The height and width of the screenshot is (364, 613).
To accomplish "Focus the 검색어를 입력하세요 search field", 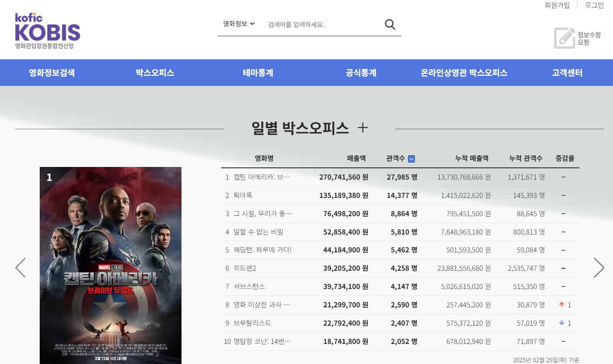I will pyautogui.click(x=323, y=24).
